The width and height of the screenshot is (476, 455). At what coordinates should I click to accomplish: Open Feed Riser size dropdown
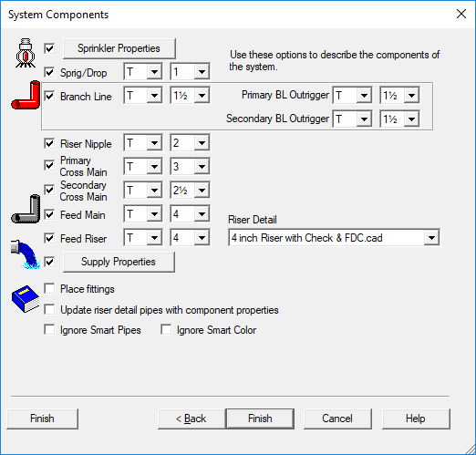coord(202,238)
